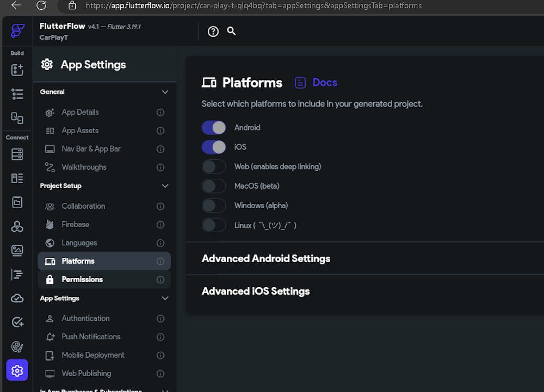Open the widget tree icon in sidebar

17,94
